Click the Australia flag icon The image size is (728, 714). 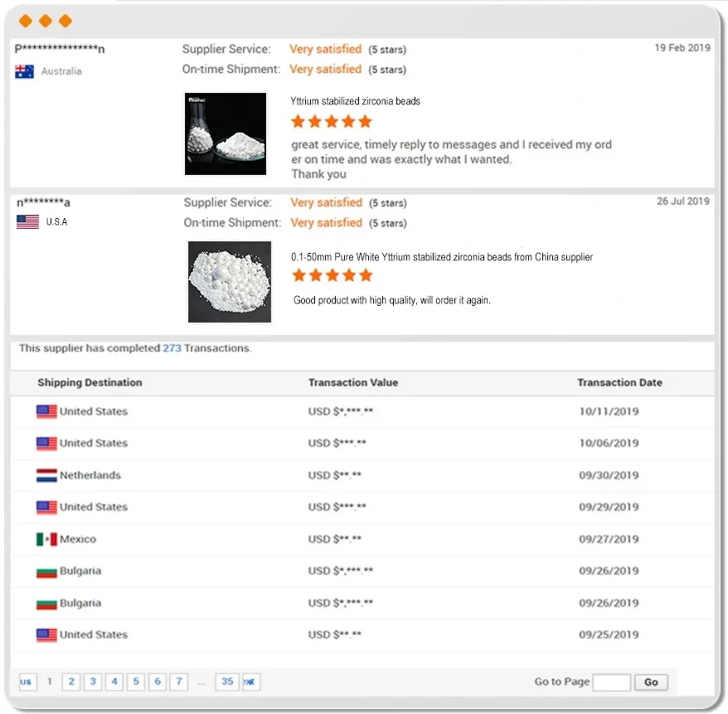point(24,71)
